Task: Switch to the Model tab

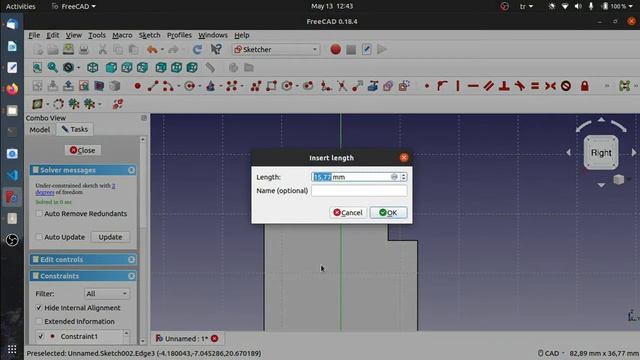Action: [40, 129]
